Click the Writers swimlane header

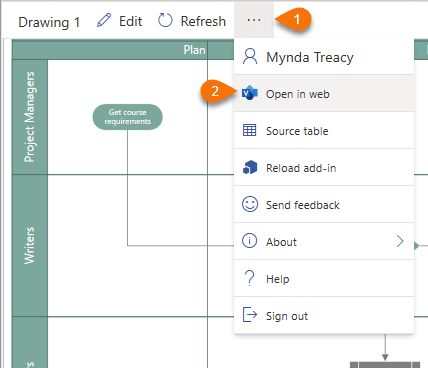point(30,245)
